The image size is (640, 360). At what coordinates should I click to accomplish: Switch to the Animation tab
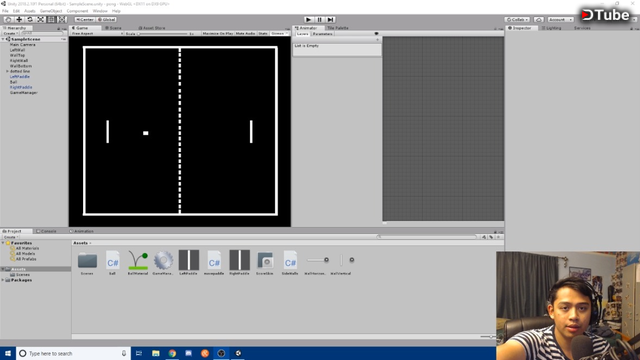point(82,231)
